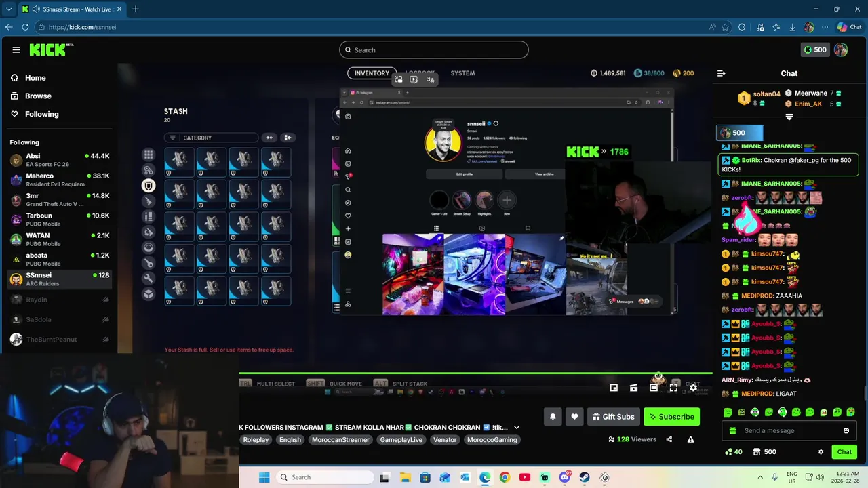The height and width of the screenshot is (488, 868).
Task: Open Tarboun channel in Following list
Action: click(x=60, y=220)
